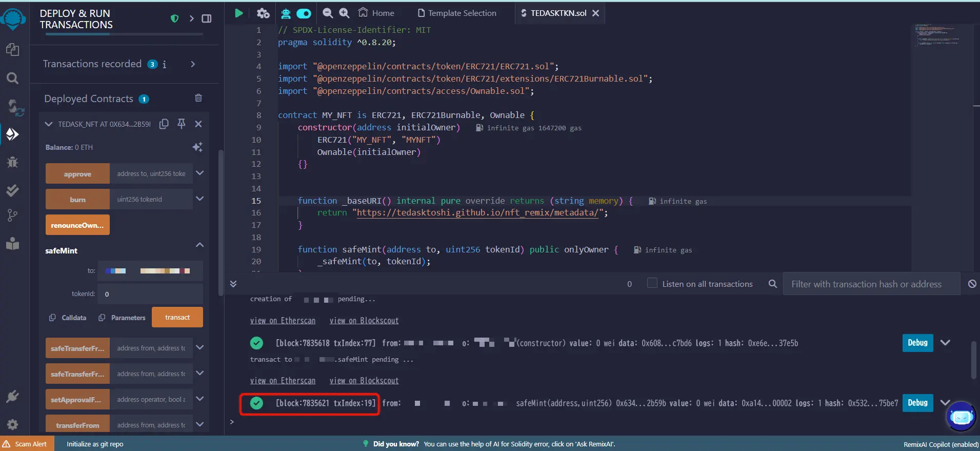980x451 pixels.
Task: Focus the safeMint tokenId input field
Action: [x=150, y=294]
